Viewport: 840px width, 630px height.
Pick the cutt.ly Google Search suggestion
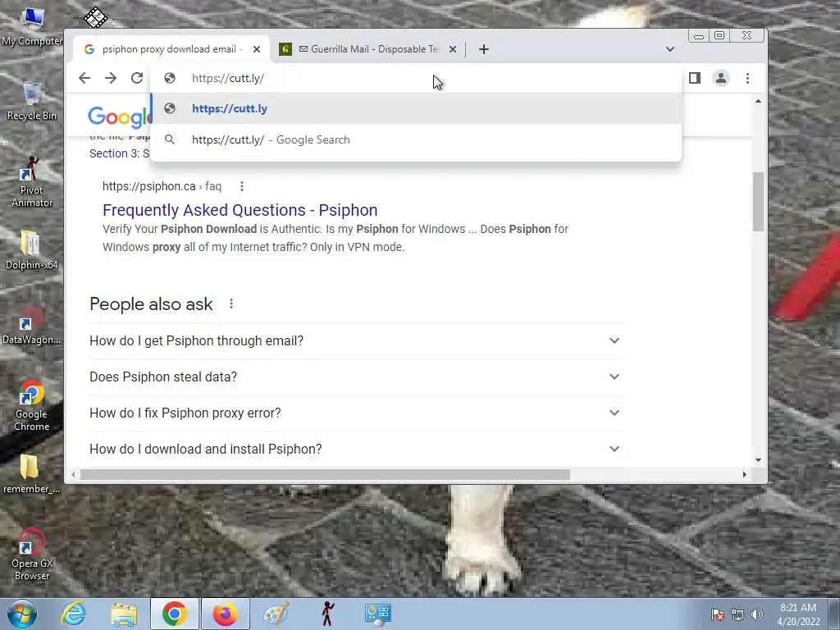pyautogui.click(x=416, y=139)
